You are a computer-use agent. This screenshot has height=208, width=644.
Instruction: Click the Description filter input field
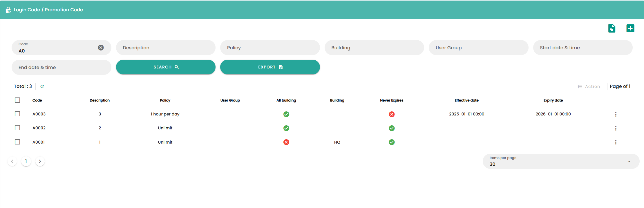point(166,48)
